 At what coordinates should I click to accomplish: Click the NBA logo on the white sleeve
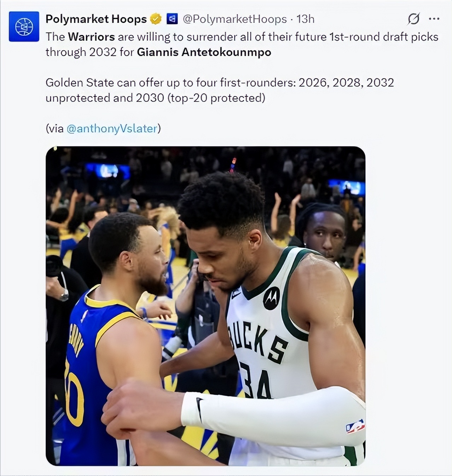(x=355, y=426)
